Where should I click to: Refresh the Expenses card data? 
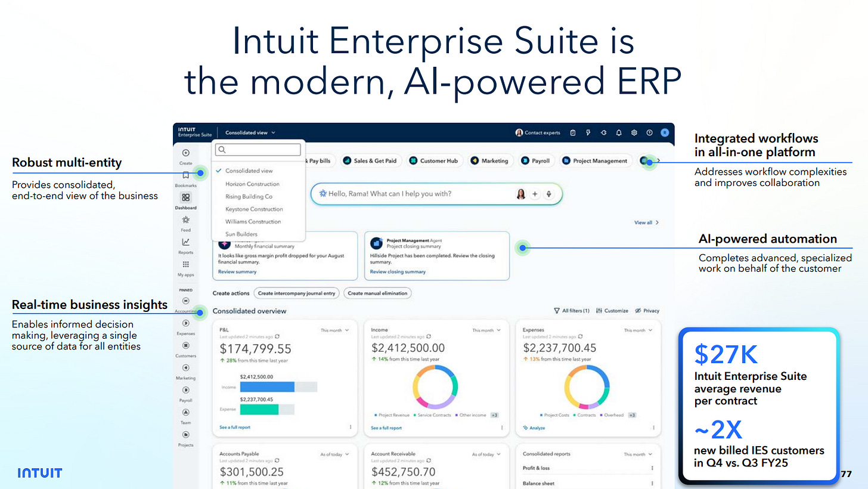click(x=580, y=337)
